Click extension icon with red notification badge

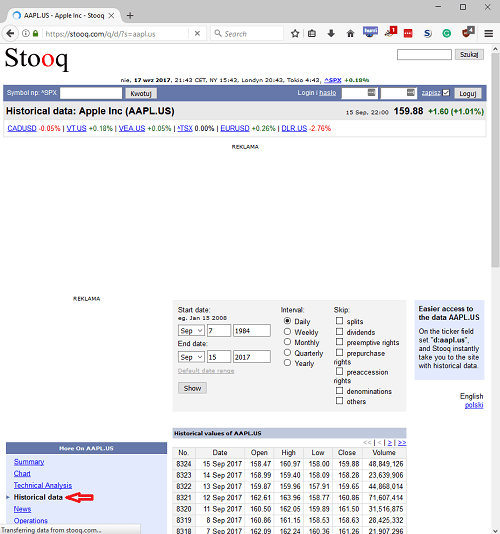pyautogui.click(x=391, y=32)
